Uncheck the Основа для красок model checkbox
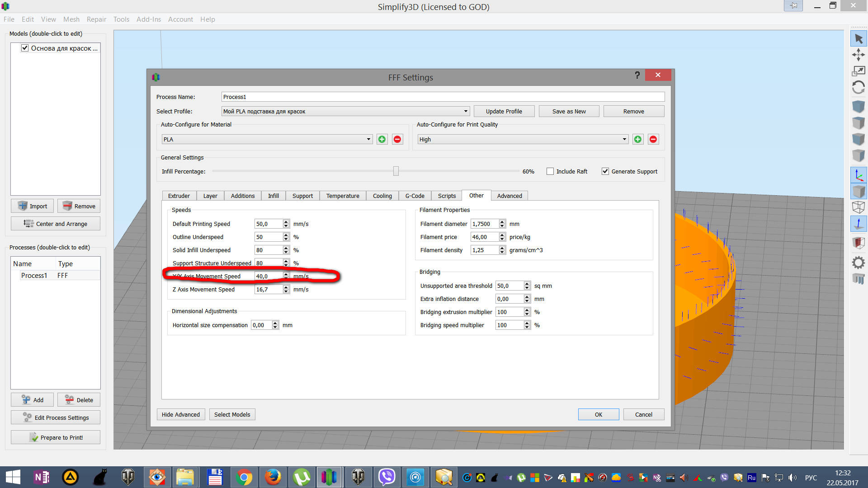Image resolution: width=868 pixels, height=488 pixels. (25, 48)
